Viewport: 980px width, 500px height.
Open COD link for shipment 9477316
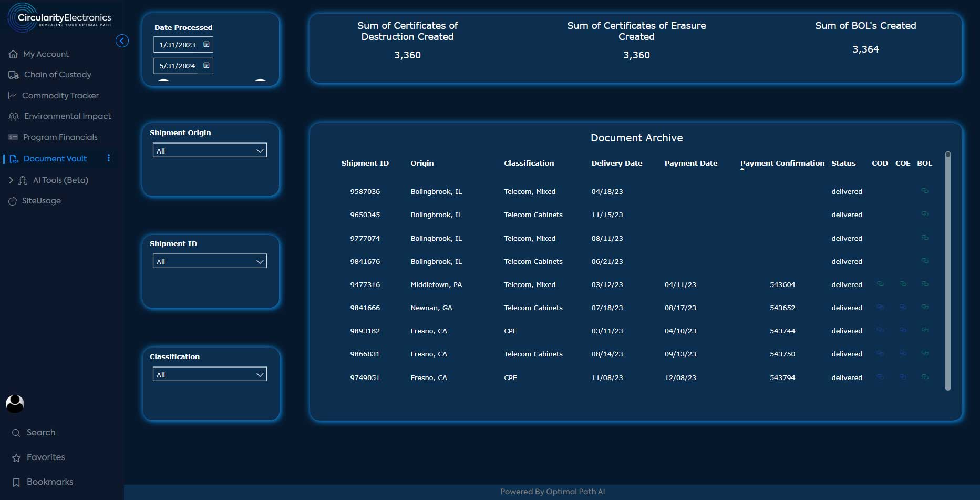coord(880,284)
